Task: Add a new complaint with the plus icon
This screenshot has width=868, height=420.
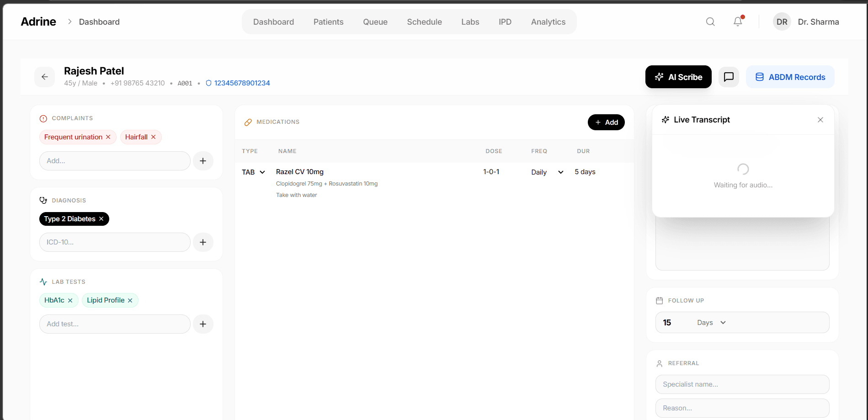Action: point(203,160)
